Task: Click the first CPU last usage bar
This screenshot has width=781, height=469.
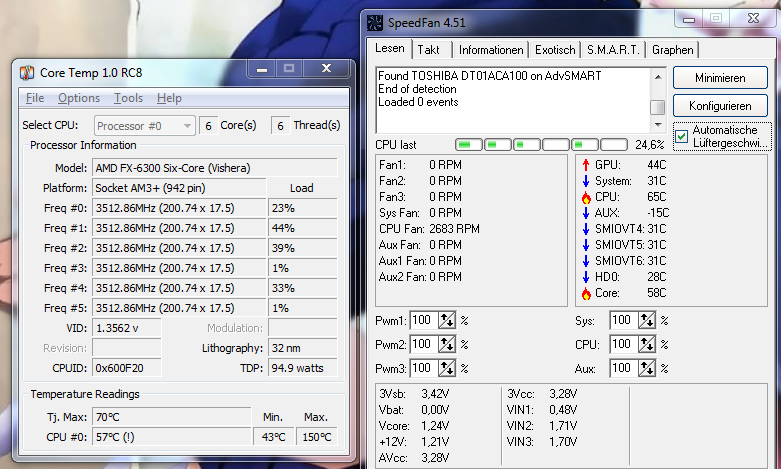Action: [469, 145]
